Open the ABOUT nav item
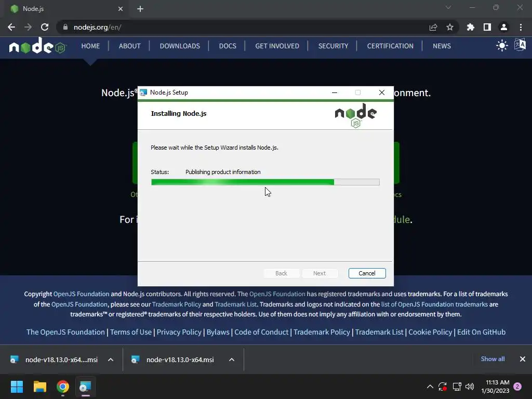 click(x=129, y=46)
